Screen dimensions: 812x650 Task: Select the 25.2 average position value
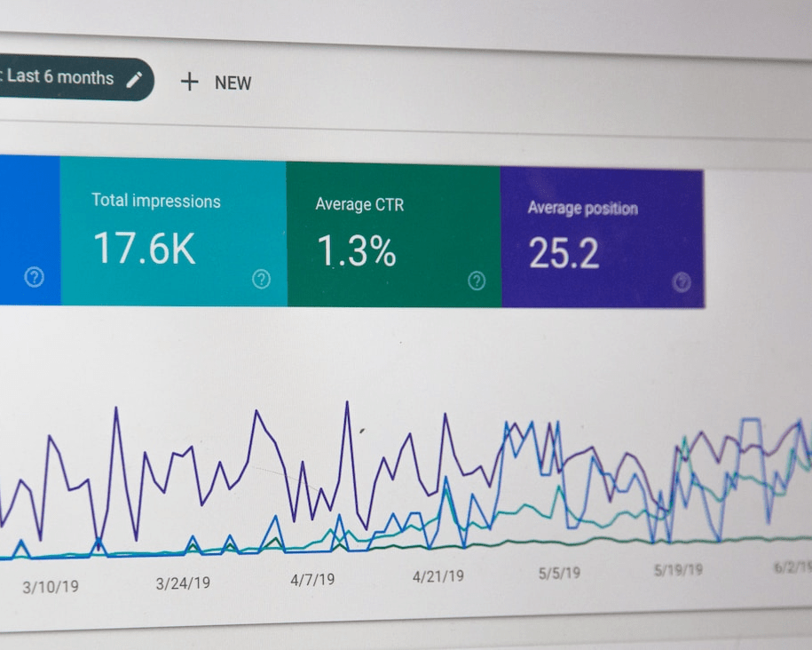point(564,253)
